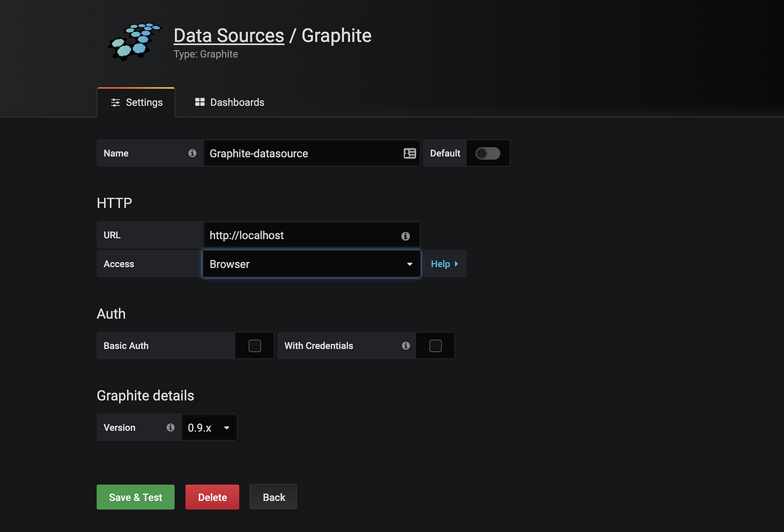Click the 'With Credentials' label
Viewport: 784px width, 532px height.
(319, 346)
